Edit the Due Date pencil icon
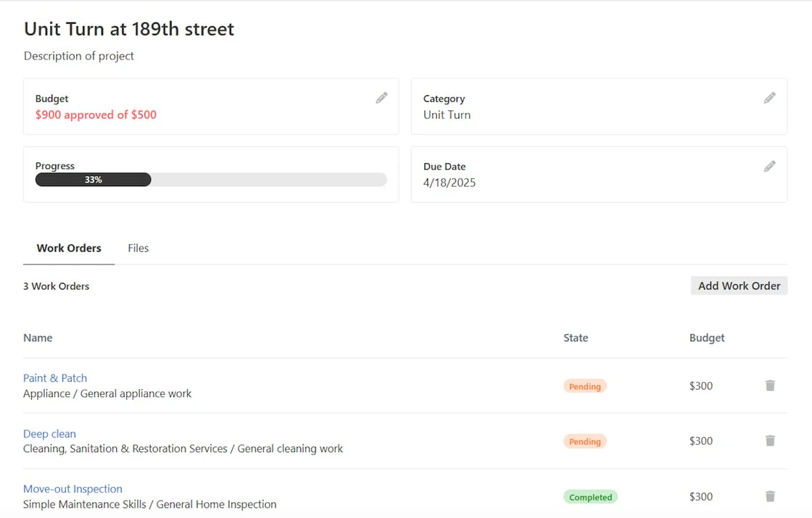 (769, 166)
